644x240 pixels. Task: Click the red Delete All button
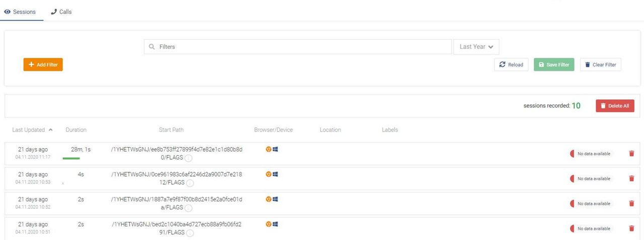click(615, 106)
